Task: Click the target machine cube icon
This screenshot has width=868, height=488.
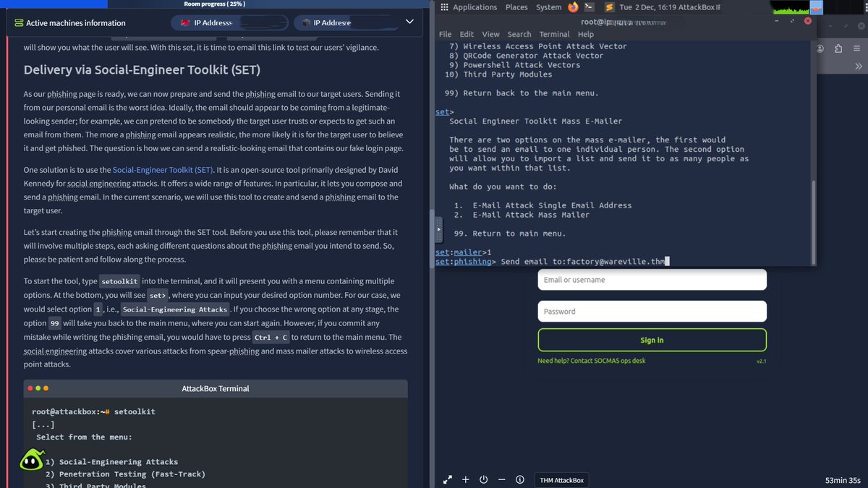Action: (x=305, y=23)
